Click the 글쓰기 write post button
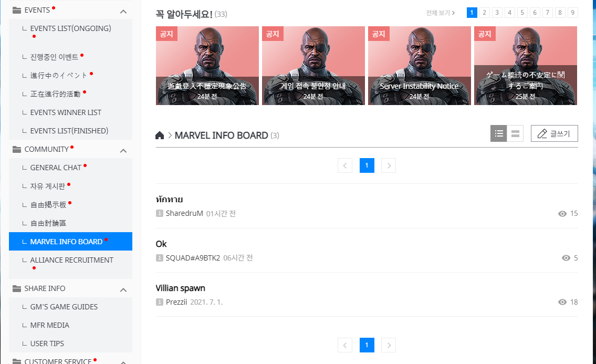Screen dimensions: 596x364 pyautogui.click(x=554, y=133)
